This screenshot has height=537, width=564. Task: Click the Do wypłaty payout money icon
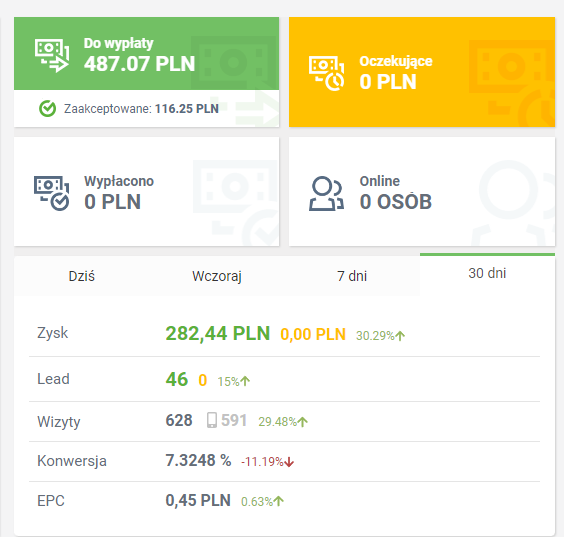[52, 55]
